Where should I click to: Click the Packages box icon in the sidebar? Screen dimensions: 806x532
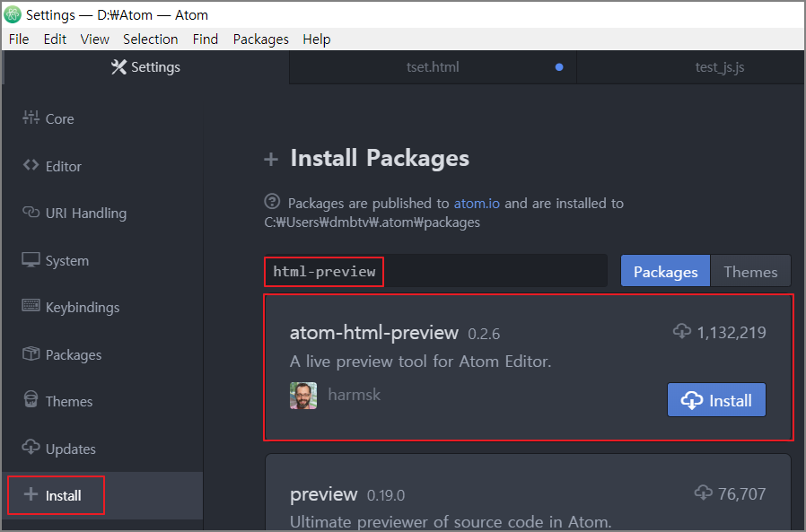click(x=31, y=353)
